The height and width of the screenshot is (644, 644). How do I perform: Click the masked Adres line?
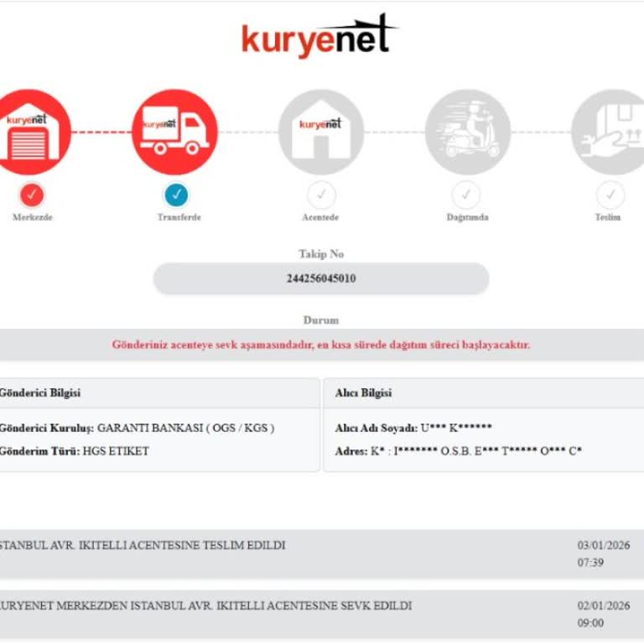tap(459, 451)
